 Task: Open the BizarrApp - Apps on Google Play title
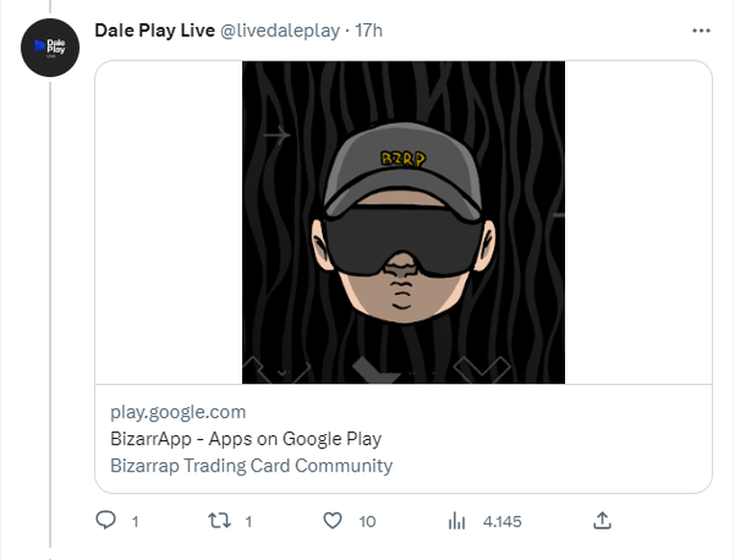(x=245, y=439)
